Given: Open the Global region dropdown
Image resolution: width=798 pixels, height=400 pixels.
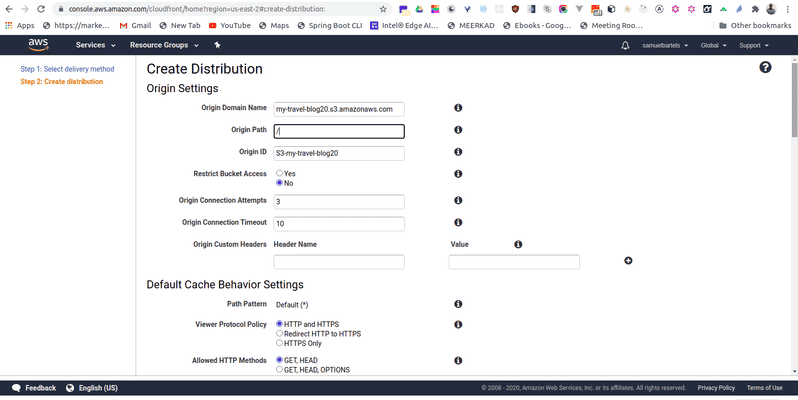Looking at the screenshot, I should (x=714, y=45).
